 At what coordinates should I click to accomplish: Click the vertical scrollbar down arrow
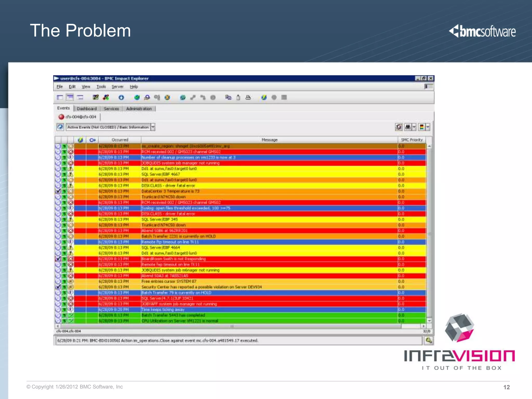429,321
